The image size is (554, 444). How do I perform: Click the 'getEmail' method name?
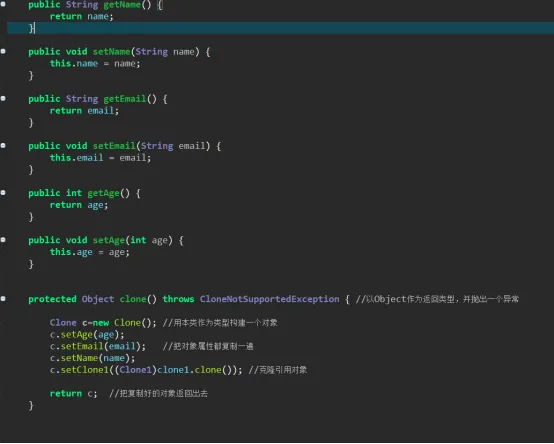[125, 99]
